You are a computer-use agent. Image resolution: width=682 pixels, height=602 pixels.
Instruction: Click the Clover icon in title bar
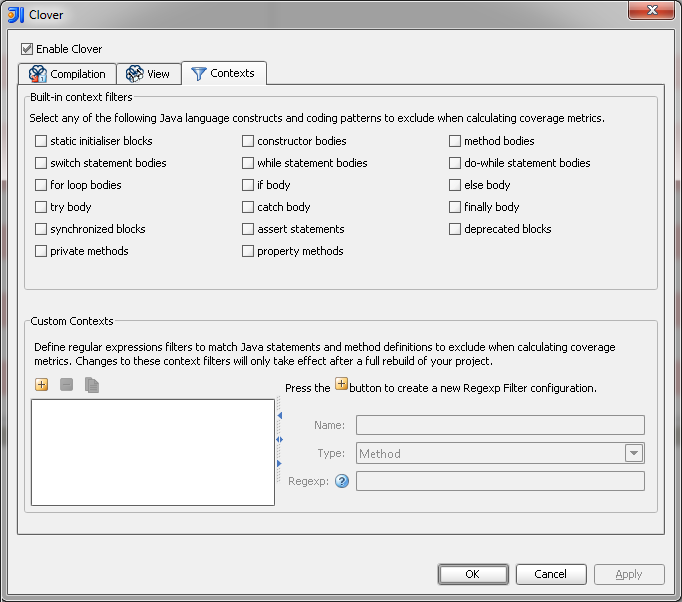(x=17, y=15)
